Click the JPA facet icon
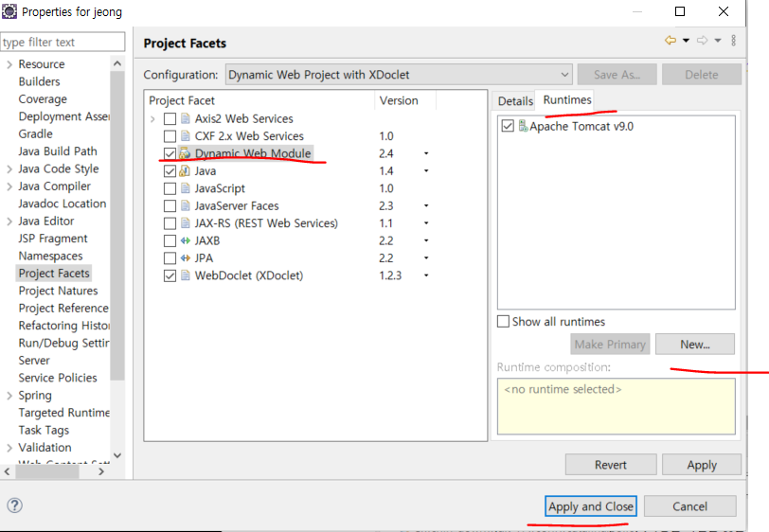Screen dimensions: 769x532 [x=186, y=257]
